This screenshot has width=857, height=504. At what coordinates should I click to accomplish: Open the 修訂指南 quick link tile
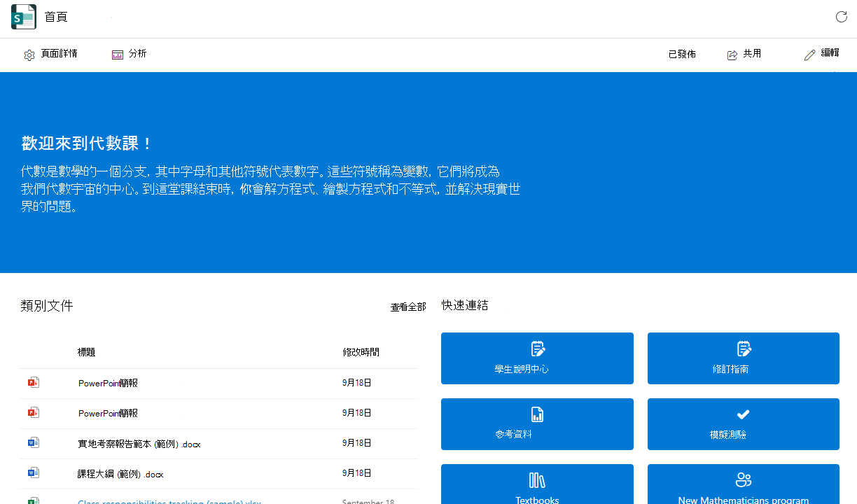click(x=744, y=358)
